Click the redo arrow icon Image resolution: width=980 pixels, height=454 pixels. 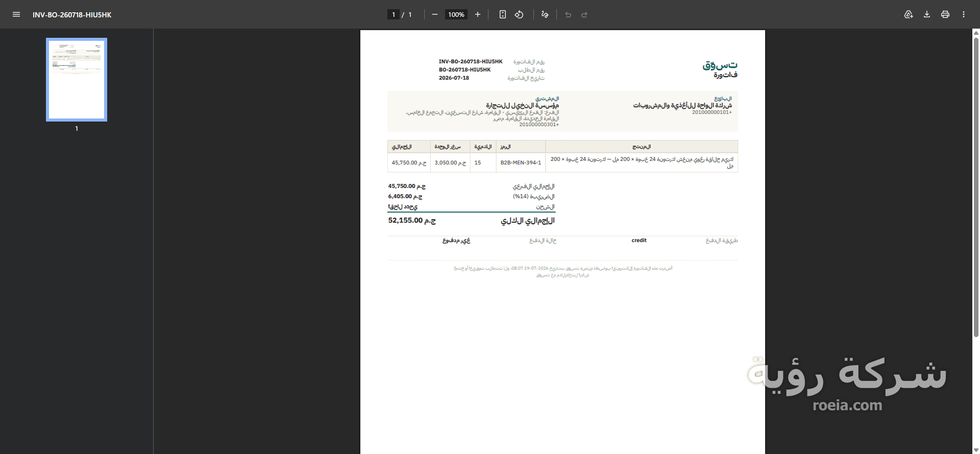584,14
